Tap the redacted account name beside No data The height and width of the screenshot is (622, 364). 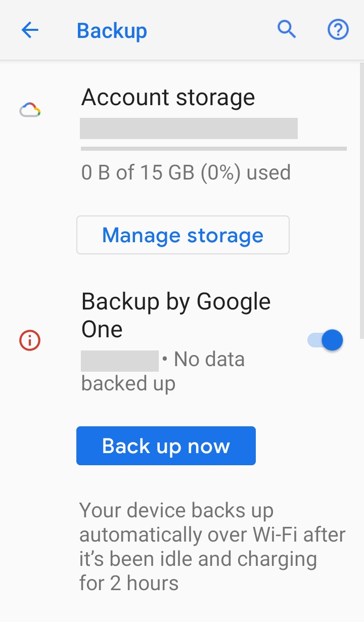coord(120,360)
